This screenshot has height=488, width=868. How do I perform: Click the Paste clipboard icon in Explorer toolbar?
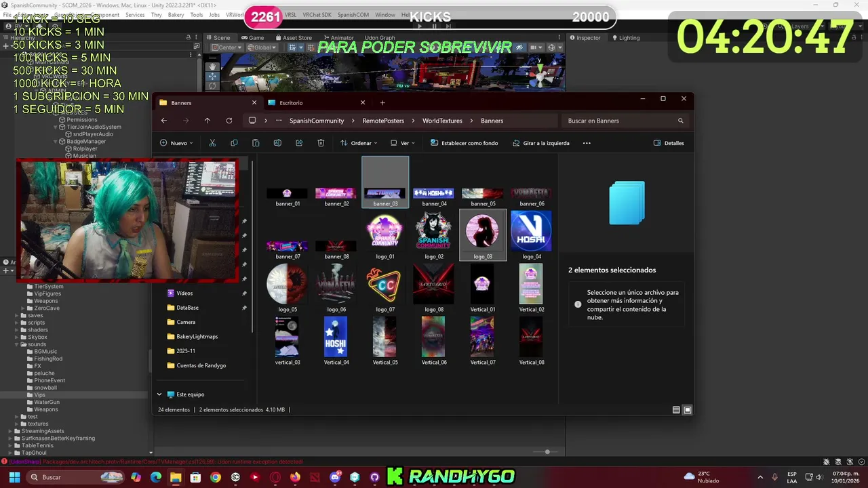[256, 143]
